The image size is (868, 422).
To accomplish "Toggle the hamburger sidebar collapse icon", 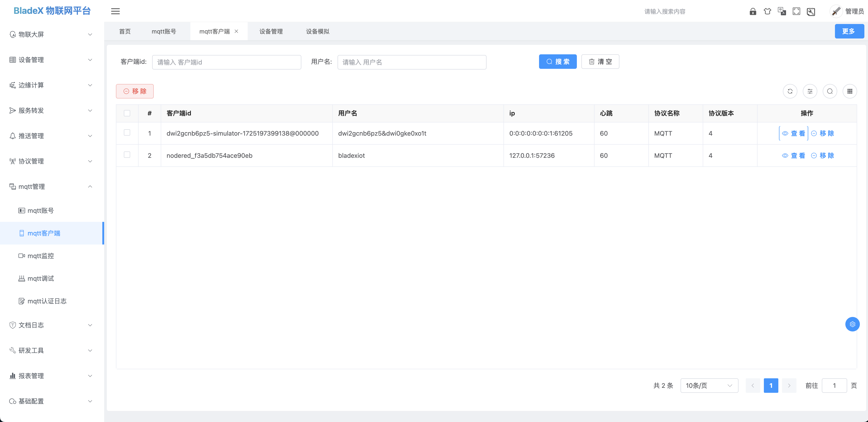I will 115,11.
